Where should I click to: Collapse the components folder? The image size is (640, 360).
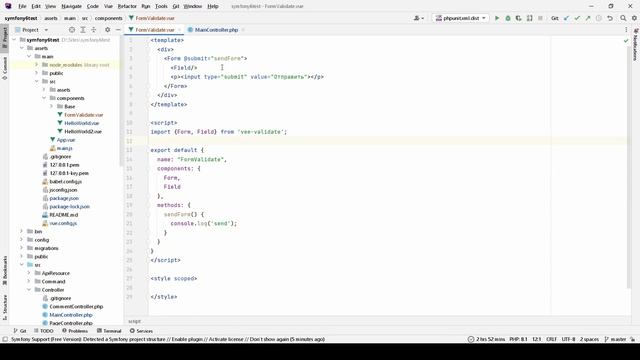click(44, 98)
